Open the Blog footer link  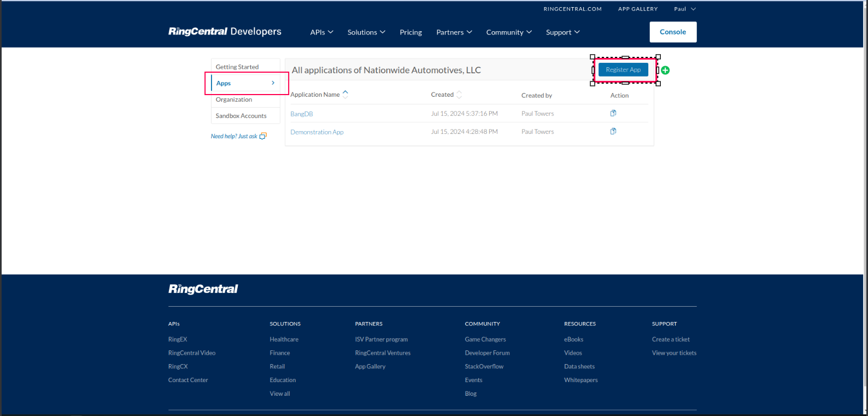click(471, 394)
